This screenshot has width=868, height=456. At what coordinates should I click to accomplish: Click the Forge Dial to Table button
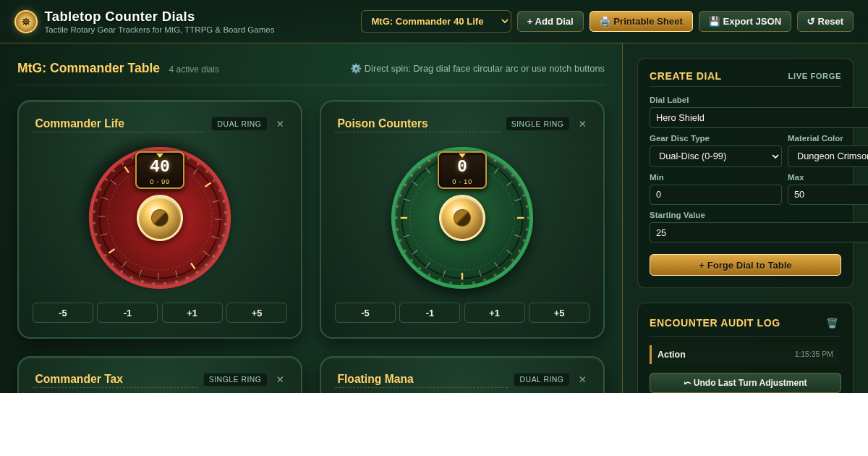click(x=745, y=265)
